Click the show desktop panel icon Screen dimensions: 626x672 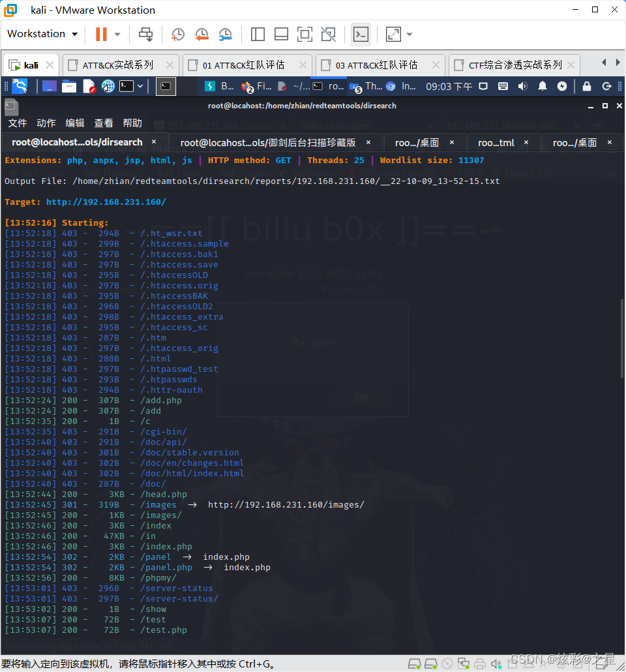tap(50, 87)
